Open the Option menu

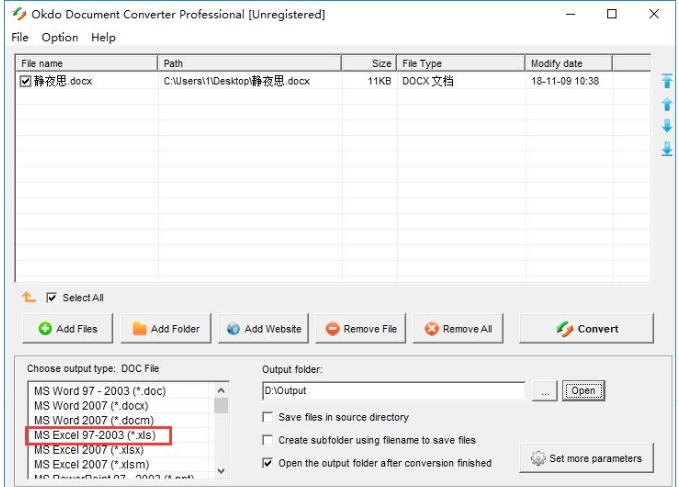[60, 37]
